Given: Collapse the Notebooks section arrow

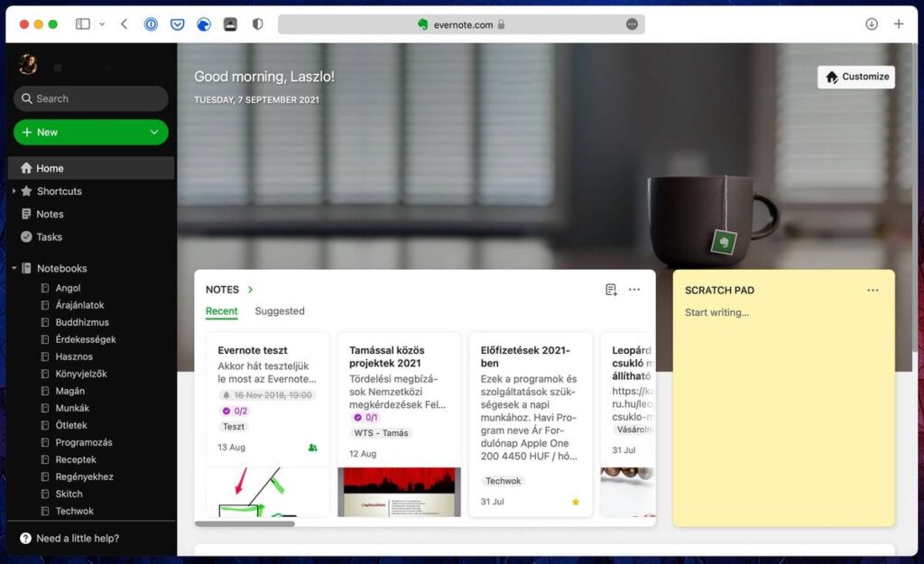Looking at the screenshot, I should point(14,268).
